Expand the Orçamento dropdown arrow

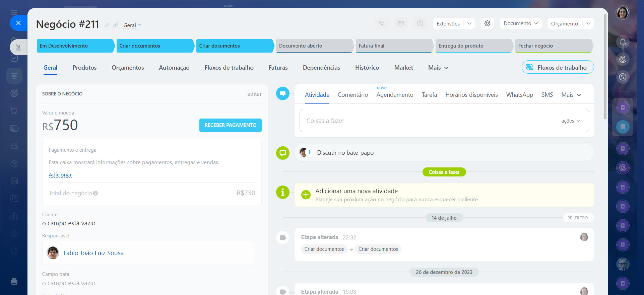point(588,23)
